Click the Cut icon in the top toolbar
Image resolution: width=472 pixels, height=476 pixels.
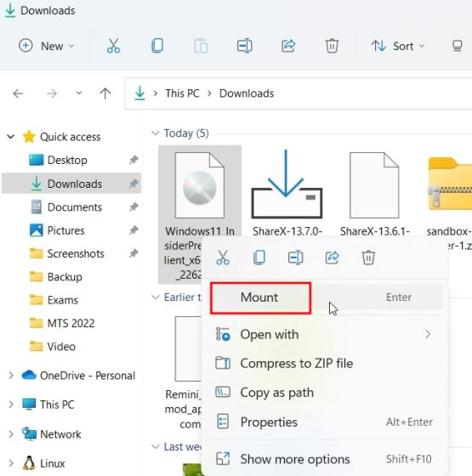point(114,46)
